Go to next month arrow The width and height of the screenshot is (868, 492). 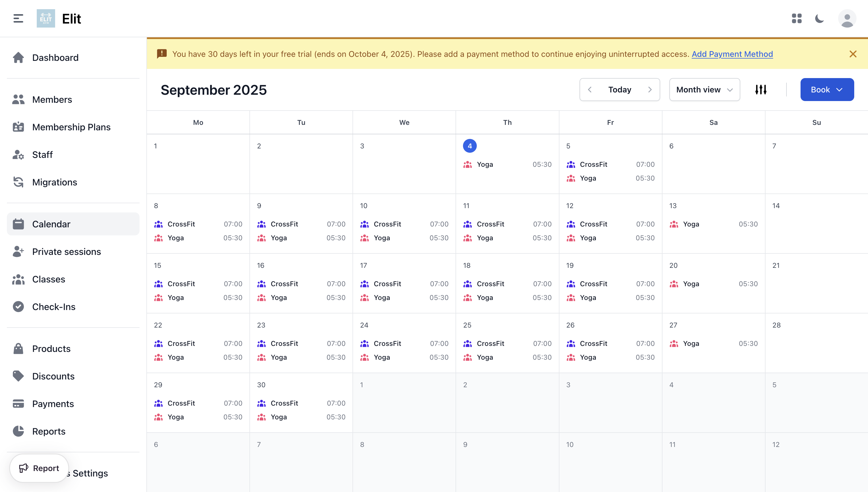(x=650, y=90)
